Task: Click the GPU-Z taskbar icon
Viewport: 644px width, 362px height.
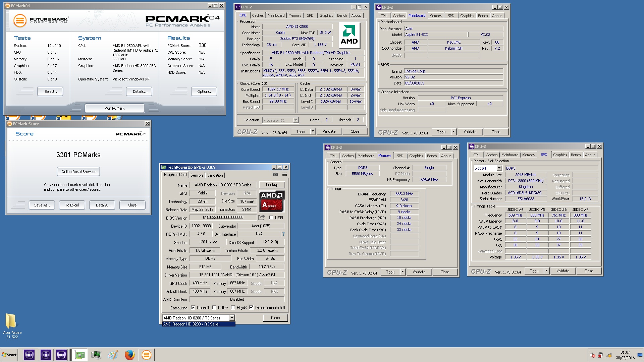Action: pos(79,355)
